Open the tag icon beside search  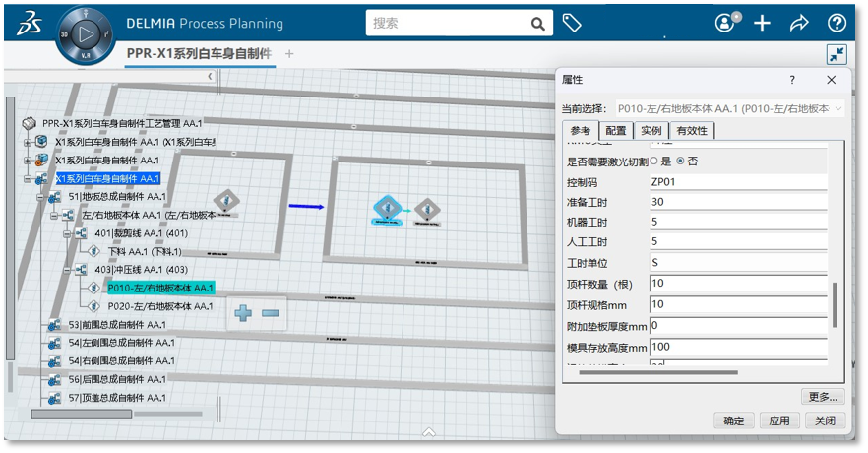tap(571, 23)
